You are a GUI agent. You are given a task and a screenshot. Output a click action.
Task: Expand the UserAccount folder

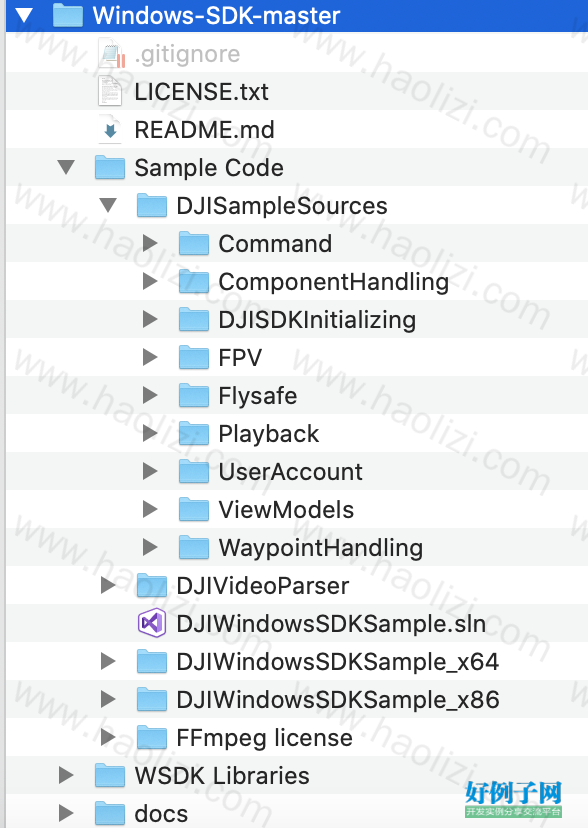click(x=150, y=472)
